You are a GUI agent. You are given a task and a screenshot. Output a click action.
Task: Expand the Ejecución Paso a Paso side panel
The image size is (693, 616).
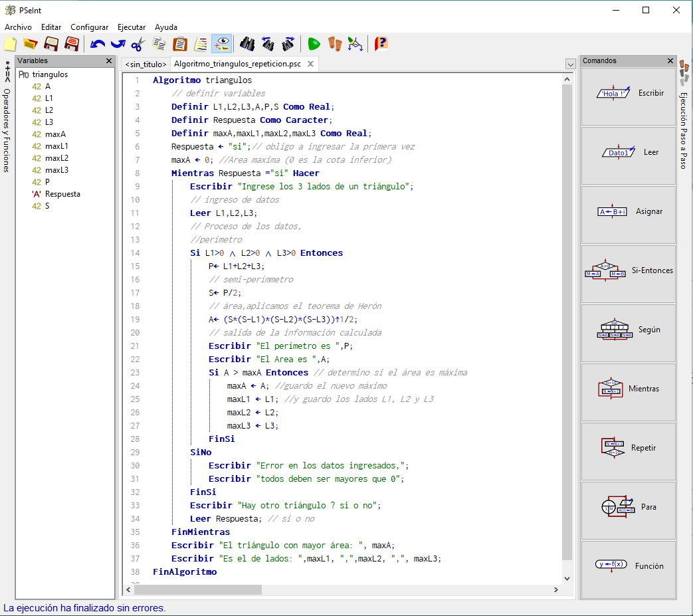point(684,116)
